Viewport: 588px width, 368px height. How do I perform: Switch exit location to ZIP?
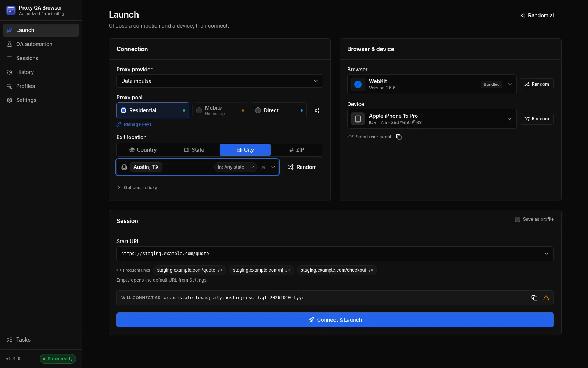297,150
